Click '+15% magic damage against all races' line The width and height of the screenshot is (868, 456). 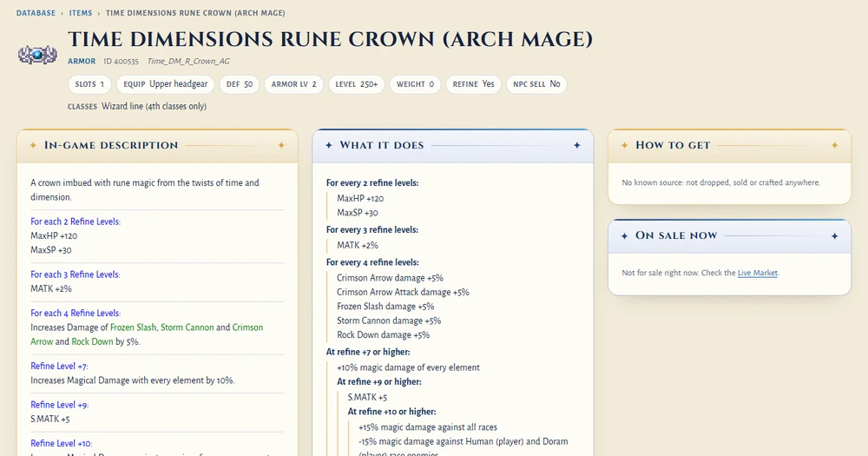pos(428,427)
